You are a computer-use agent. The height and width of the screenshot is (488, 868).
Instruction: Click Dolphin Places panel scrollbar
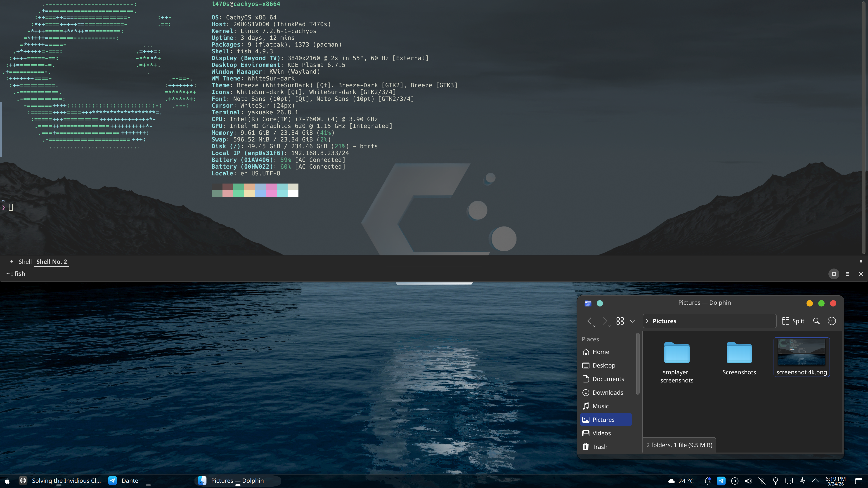(x=638, y=364)
